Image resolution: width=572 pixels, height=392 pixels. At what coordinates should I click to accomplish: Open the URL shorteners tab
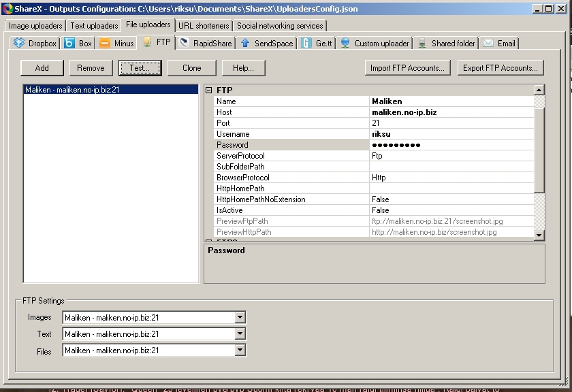(204, 26)
